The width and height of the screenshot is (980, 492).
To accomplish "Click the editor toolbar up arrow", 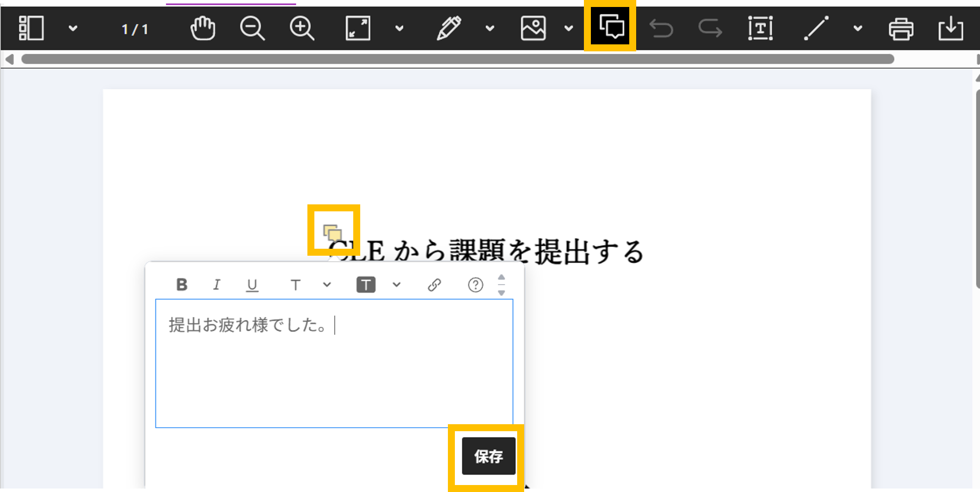I will pos(502,278).
